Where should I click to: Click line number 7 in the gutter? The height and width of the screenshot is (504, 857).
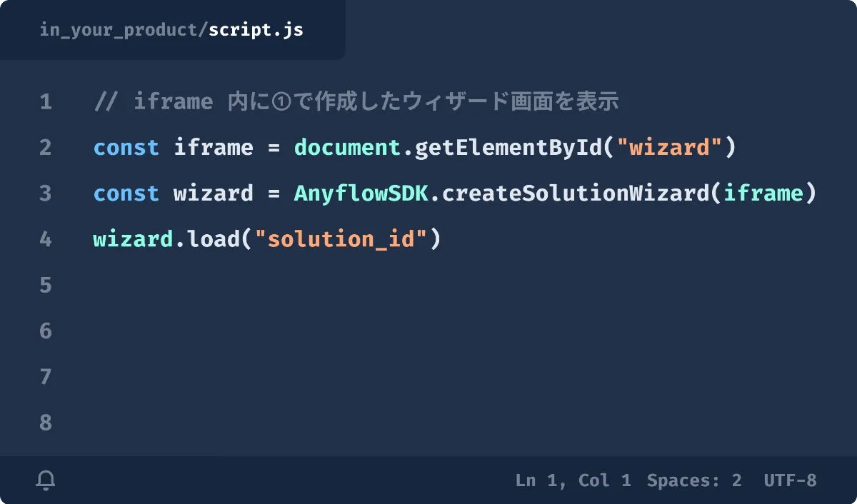pyautogui.click(x=46, y=377)
